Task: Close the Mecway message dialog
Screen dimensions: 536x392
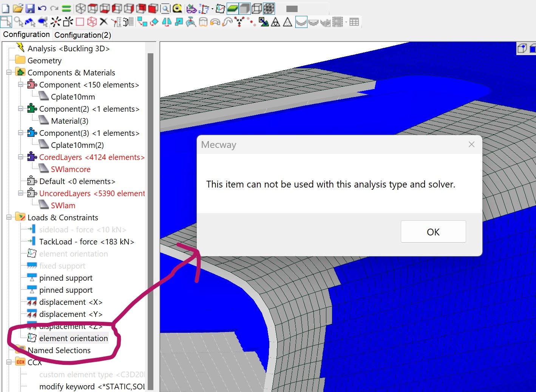Action: 471,144
